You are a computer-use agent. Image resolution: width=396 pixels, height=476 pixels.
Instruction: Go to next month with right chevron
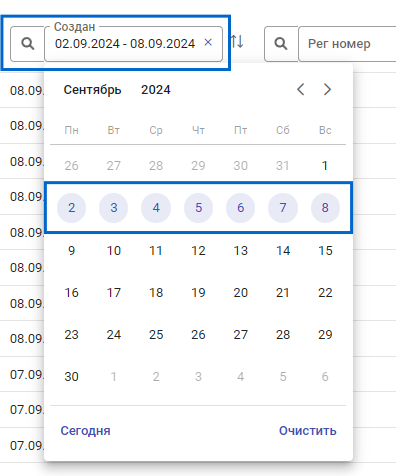tap(327, 89)
